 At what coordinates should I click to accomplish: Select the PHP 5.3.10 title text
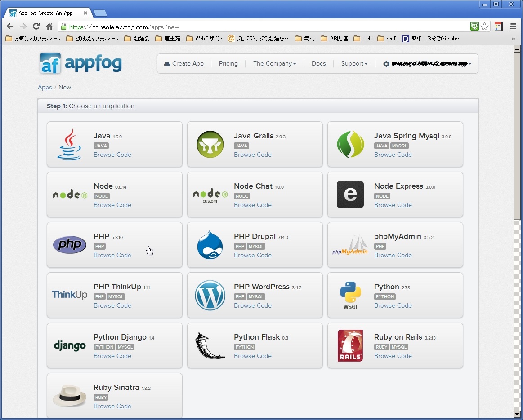tap(108, 236)
